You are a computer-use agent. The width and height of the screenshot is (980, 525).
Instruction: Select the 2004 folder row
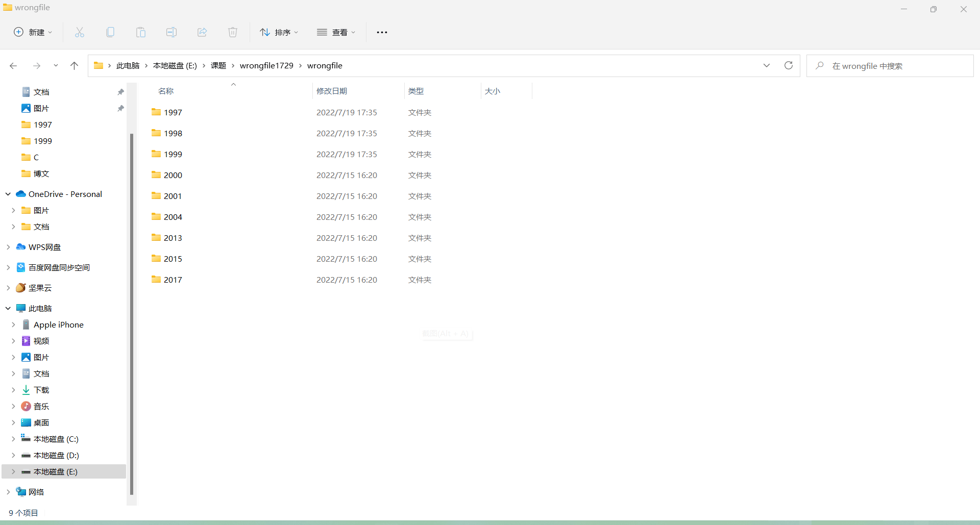click(339, 217)
